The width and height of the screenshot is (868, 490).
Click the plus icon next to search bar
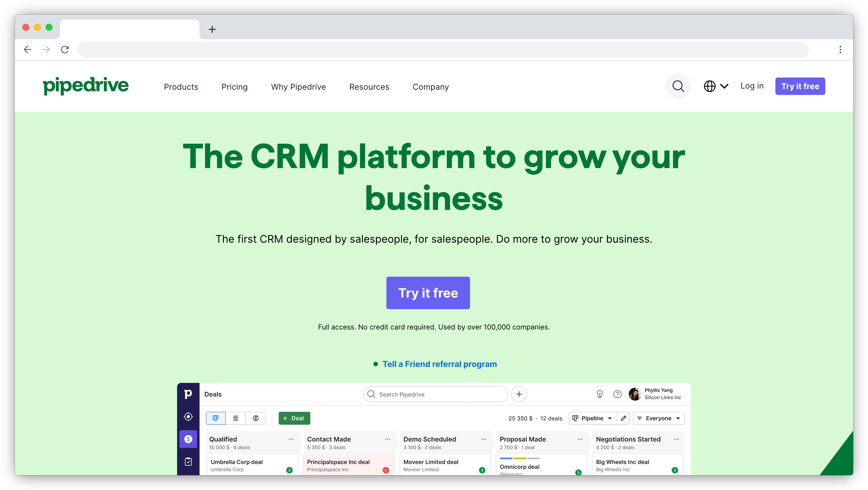point(519,394)
